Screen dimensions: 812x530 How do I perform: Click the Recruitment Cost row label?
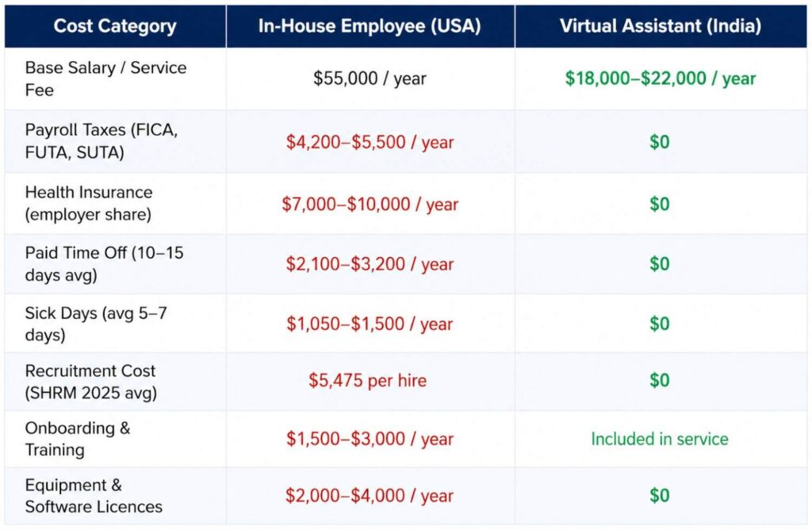pyautogui.click(x=90, y=381)
